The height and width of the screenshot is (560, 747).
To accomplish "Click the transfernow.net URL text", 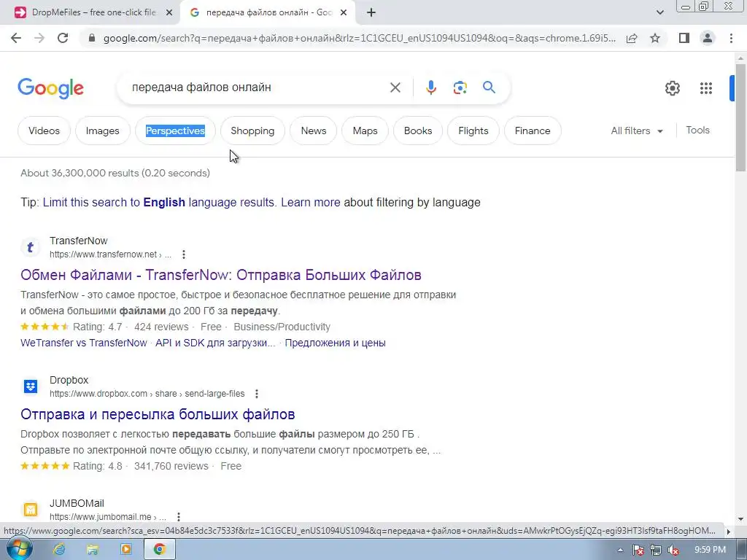I will click(x=110, y=254).
